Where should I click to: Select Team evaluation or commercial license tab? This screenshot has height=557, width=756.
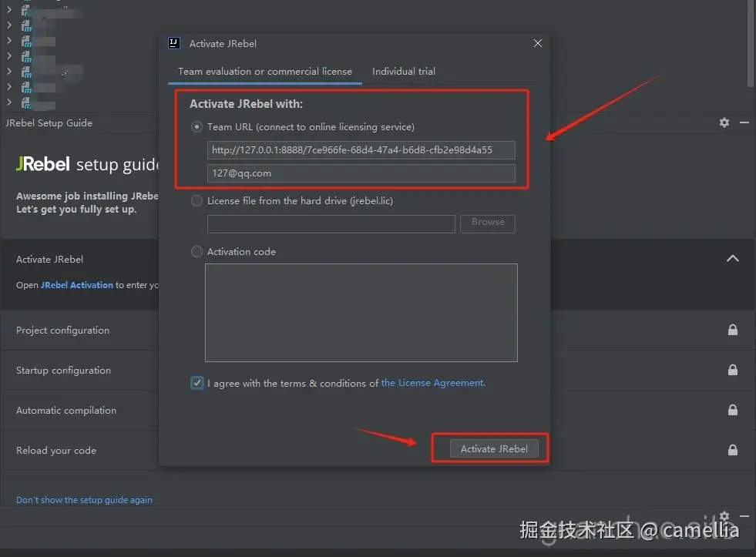(x=264, y=72)
